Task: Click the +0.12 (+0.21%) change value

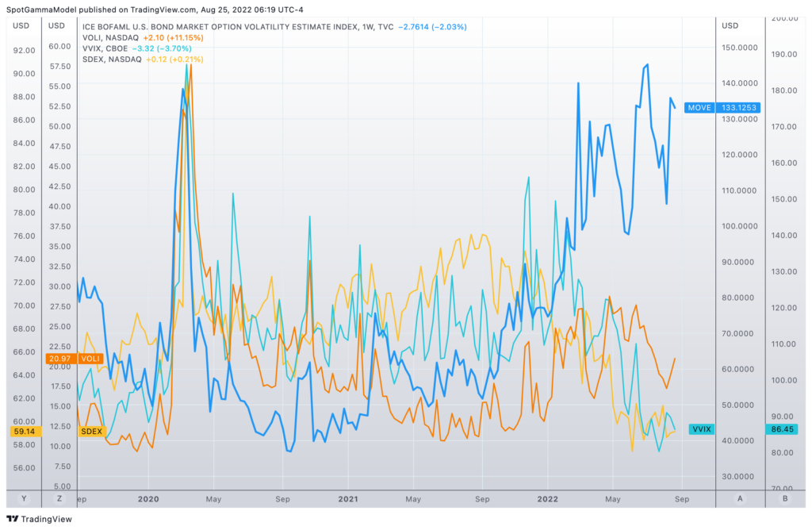Action: pos(174,60)
